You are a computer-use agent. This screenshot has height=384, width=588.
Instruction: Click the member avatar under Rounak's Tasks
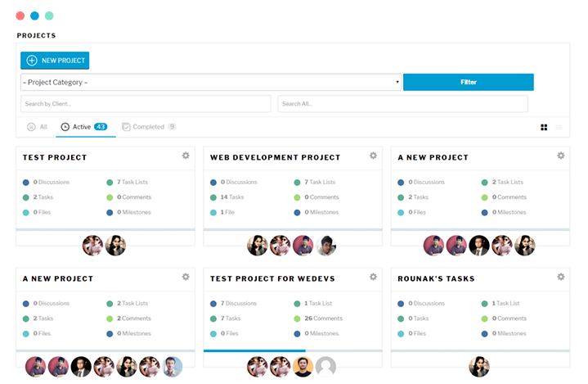479,367
